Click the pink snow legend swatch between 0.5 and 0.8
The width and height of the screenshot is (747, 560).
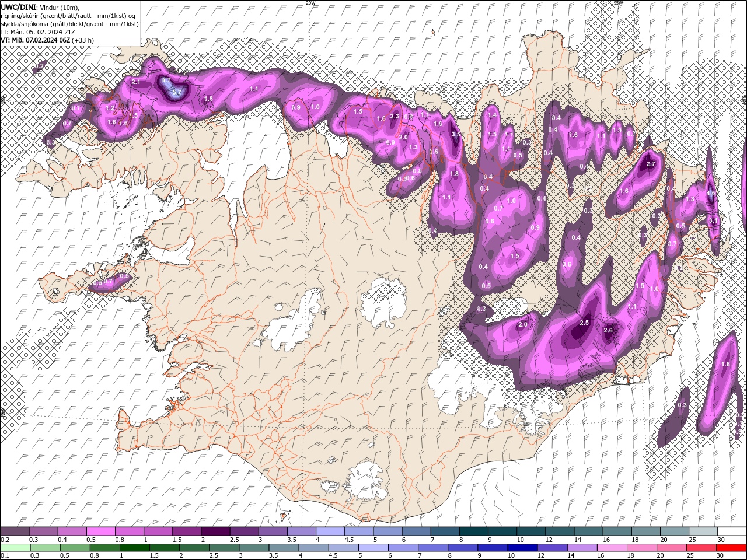[x=100, y=531]
